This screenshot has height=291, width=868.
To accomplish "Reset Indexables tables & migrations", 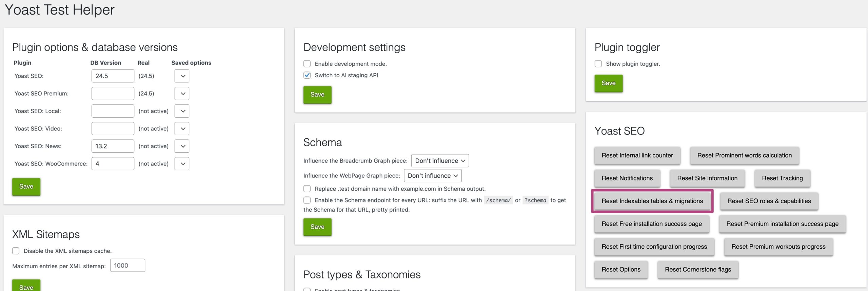I will 652,201.
